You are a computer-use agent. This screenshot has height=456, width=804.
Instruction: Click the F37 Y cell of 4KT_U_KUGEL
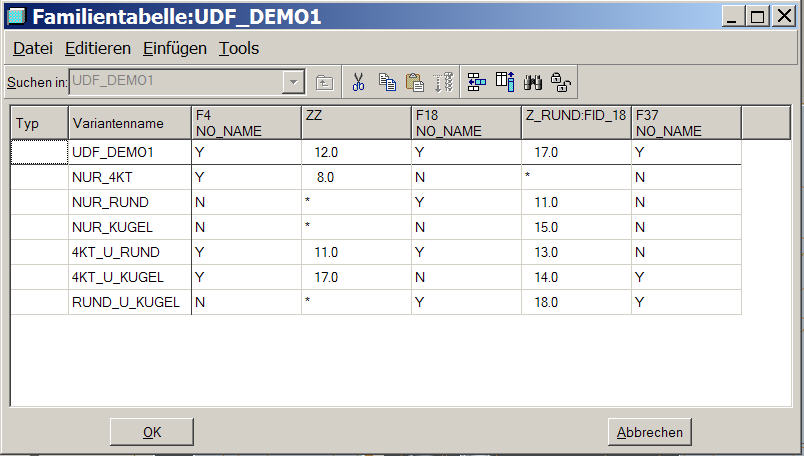(686, 277)
